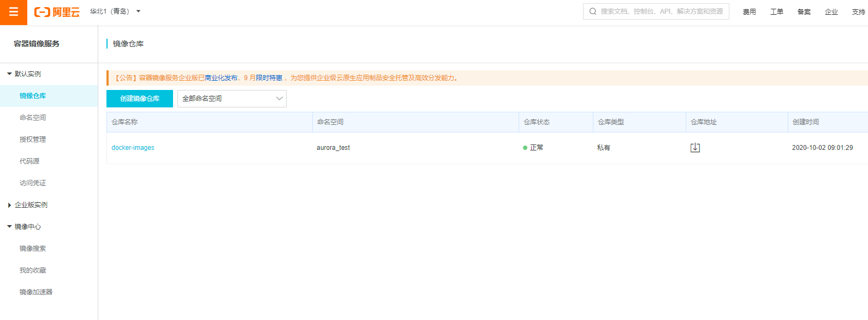
Task: Click the aurora_test namespace cell
Action: coord(333,148)
